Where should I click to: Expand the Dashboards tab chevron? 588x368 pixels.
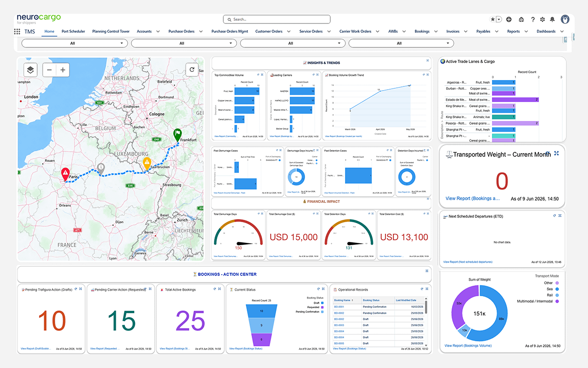[x=562, y=32]
